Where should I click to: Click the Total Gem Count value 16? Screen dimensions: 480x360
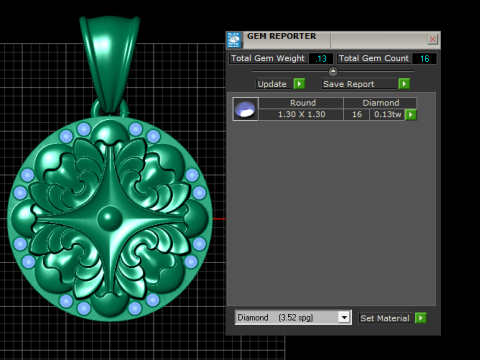click(424, 59)
